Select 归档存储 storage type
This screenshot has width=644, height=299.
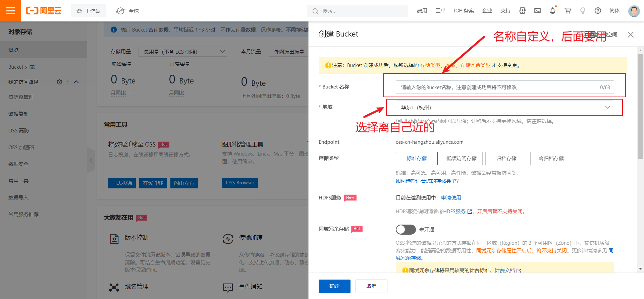pos(506,159)
